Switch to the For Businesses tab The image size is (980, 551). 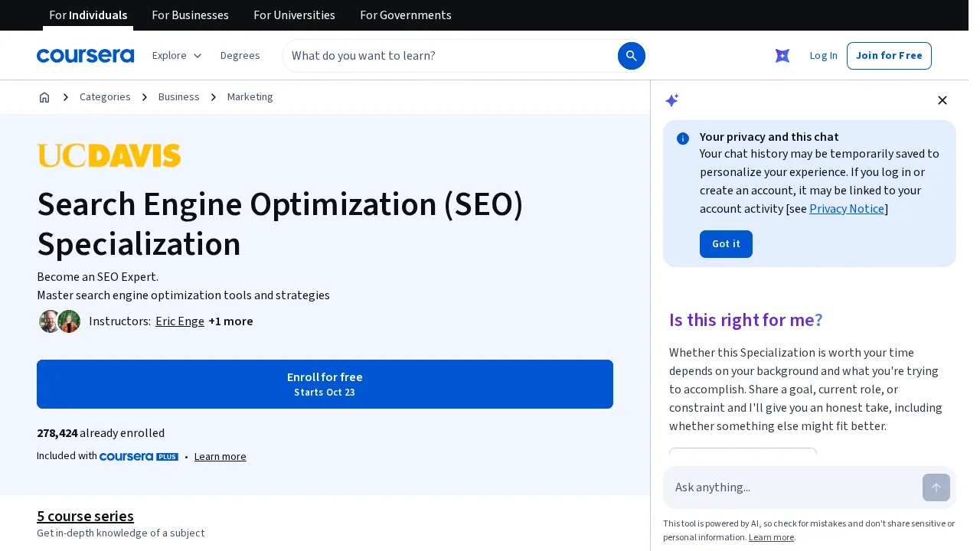(190, 15)
